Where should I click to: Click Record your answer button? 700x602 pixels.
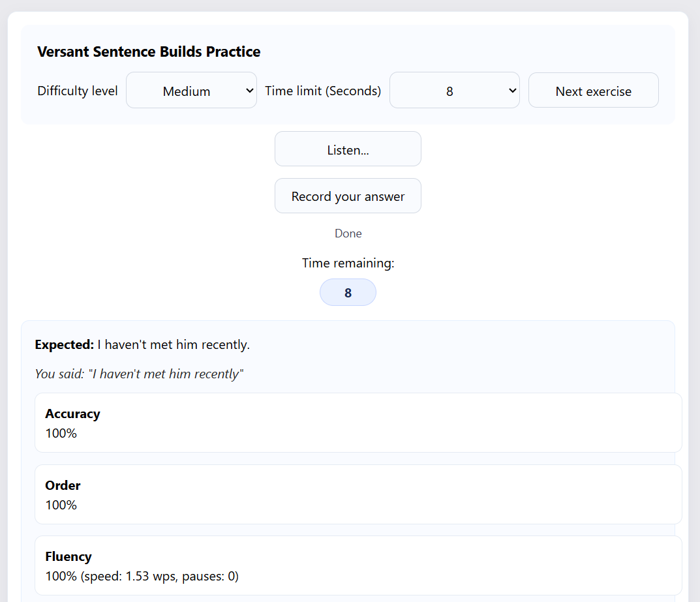(x=348, y=196)
